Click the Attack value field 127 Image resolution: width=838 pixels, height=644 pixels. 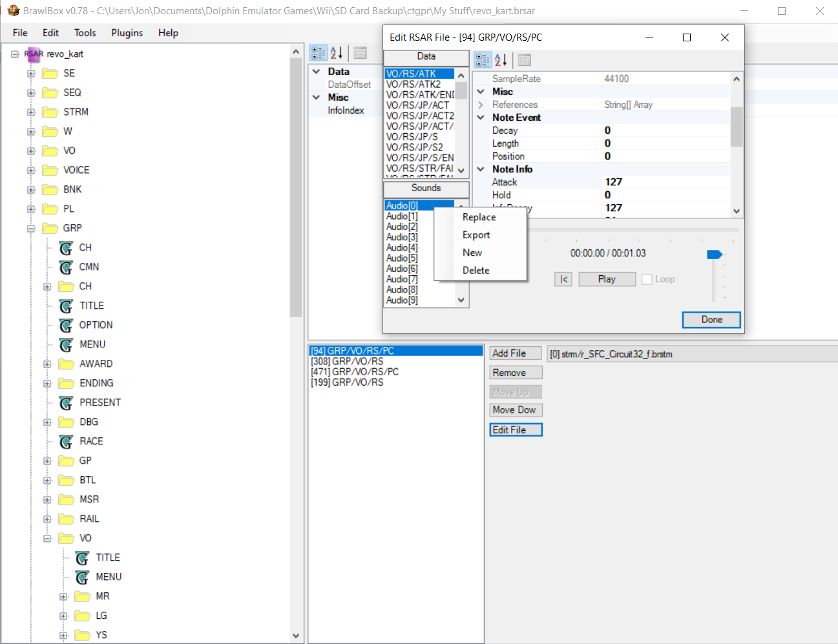pyautogui.click(x=666, y=182)
